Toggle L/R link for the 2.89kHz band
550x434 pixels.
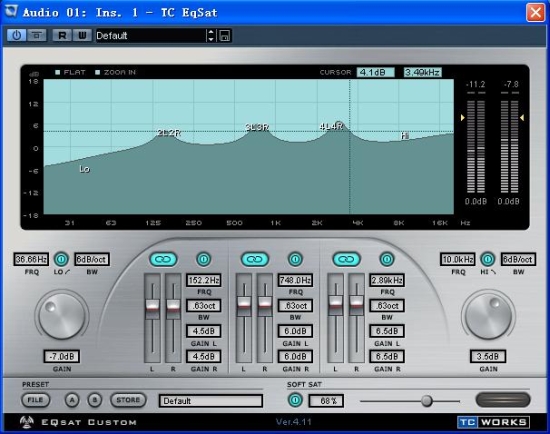coord(347,259)
